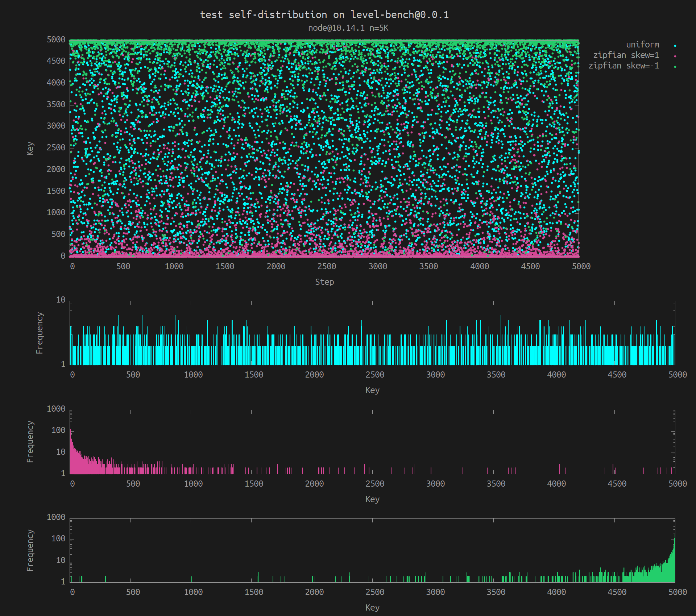The image size is (696, 616).
Task: Click the 4500 tick on scatter Key axis
Action: 56,61
